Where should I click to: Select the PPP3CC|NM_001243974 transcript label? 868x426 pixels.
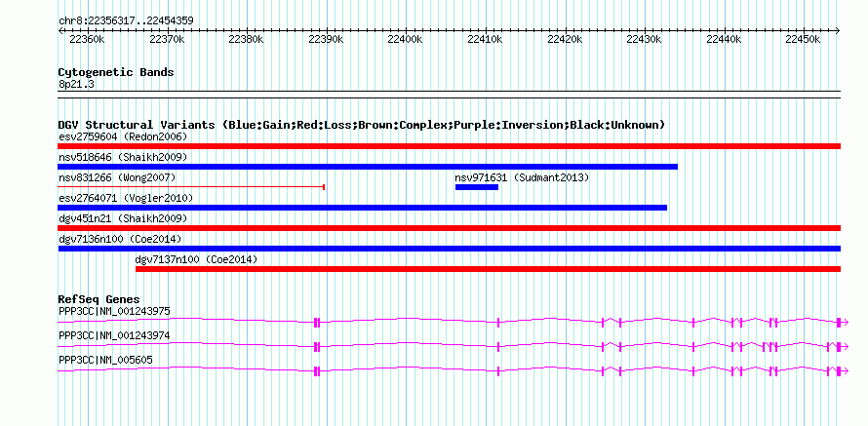coord(114,335)
